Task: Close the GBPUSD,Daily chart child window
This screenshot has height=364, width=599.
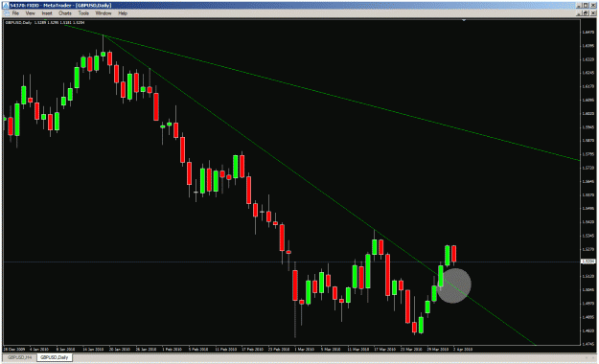Action: [593, 13]
